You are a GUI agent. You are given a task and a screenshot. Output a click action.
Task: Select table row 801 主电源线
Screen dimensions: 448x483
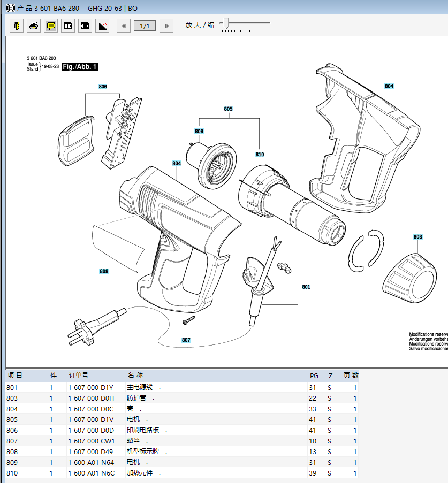(x=182, y=387)
